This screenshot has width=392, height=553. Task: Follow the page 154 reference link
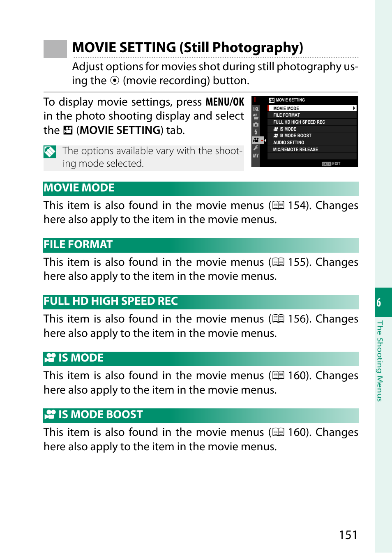pos(297,205)
